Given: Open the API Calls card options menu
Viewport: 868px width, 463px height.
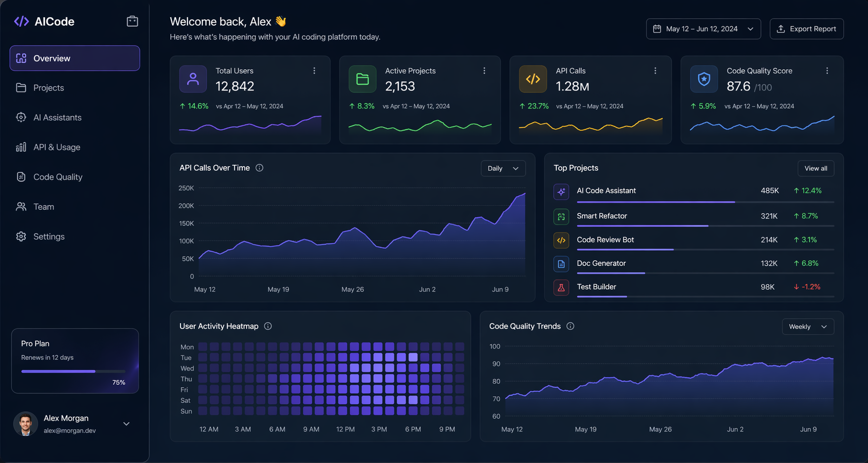Looking at the screenshot, I should [655, 71].
